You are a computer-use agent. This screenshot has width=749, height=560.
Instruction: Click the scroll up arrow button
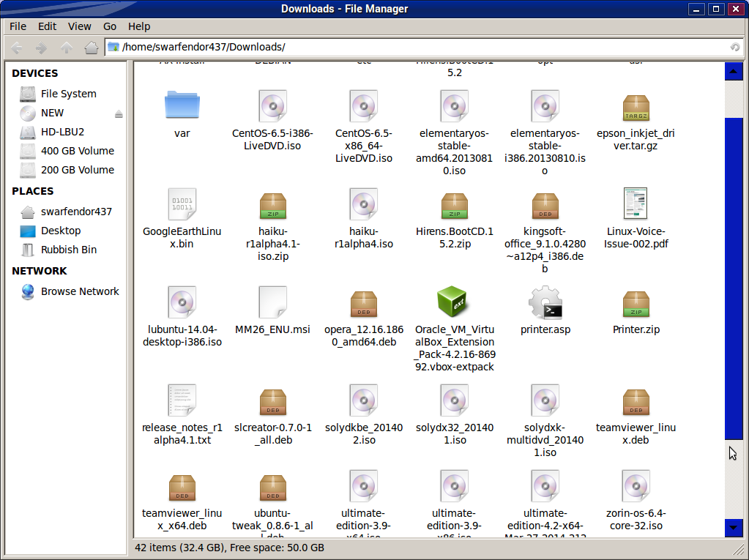point(733,72)
